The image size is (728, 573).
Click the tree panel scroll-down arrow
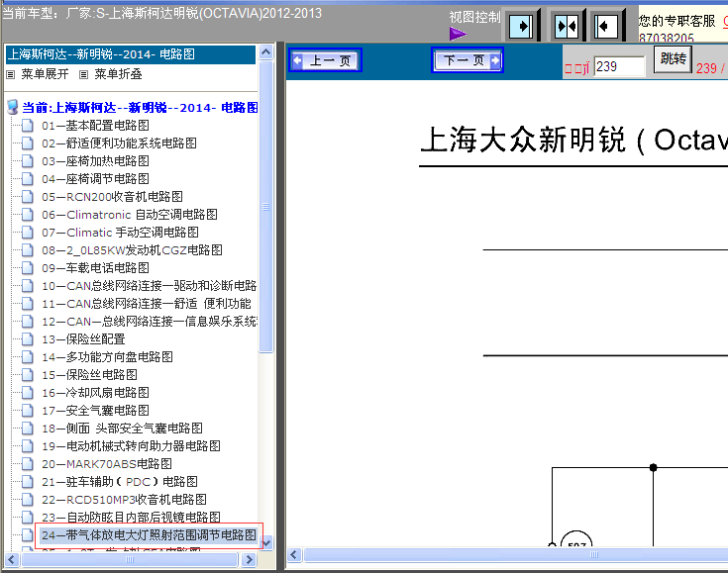pos(266,543)
